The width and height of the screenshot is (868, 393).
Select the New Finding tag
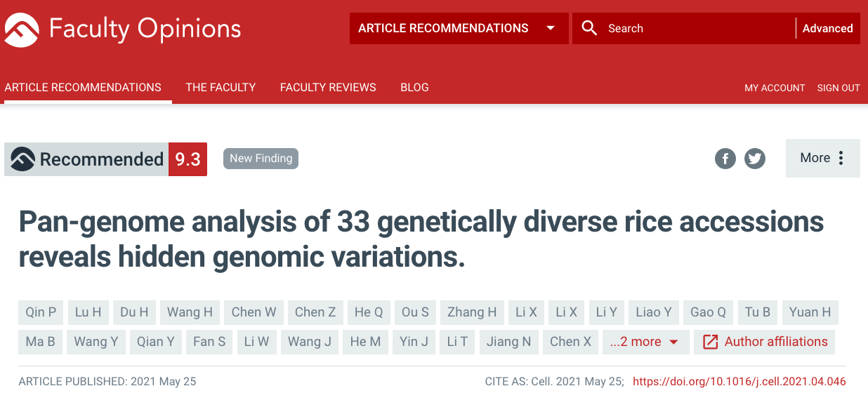click(x=261, y=159)
